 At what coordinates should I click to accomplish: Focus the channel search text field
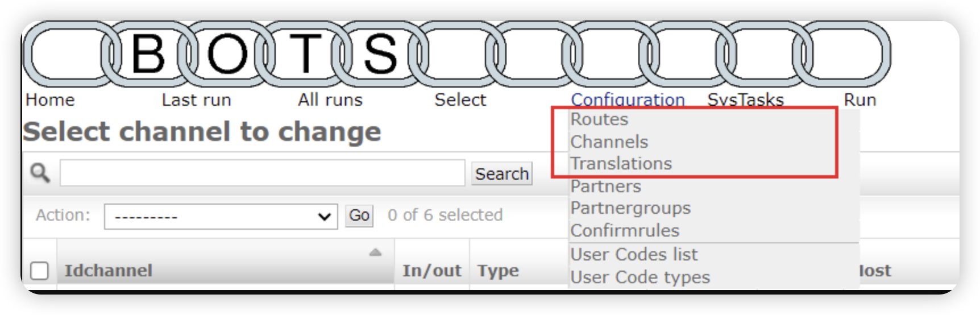[262, 173]
